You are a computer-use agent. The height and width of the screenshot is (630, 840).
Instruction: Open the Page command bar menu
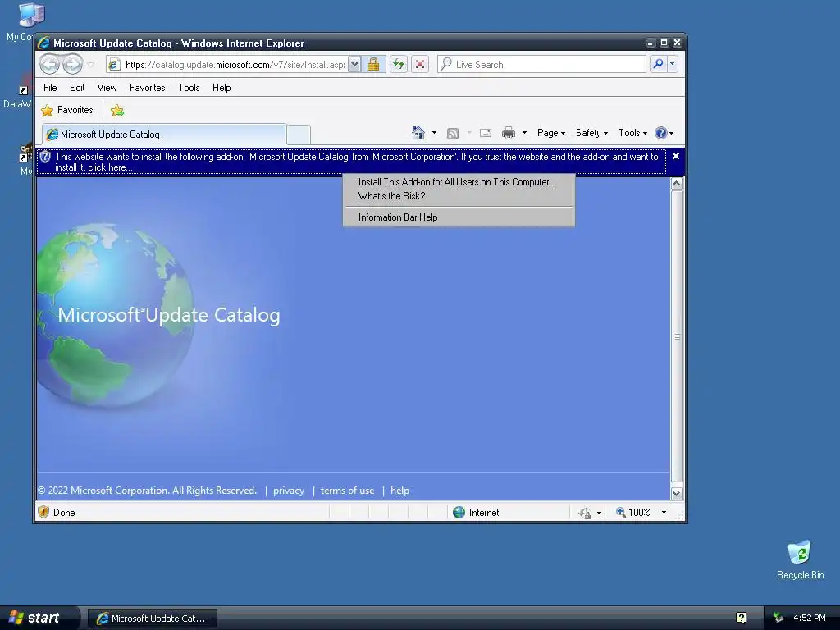(551, 133)
